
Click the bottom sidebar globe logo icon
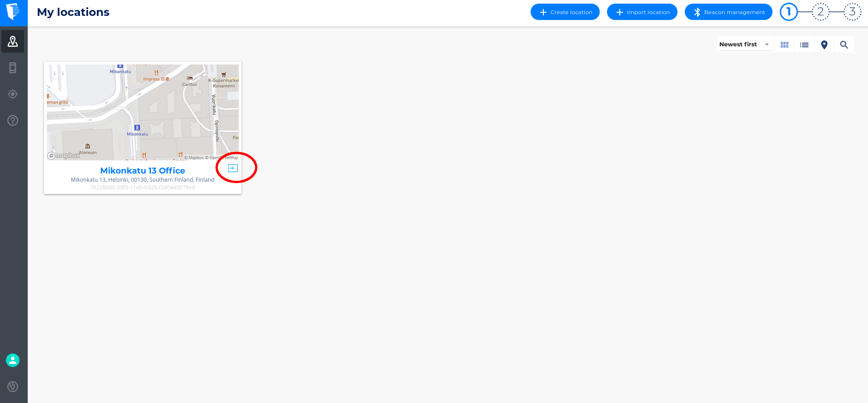13,386
